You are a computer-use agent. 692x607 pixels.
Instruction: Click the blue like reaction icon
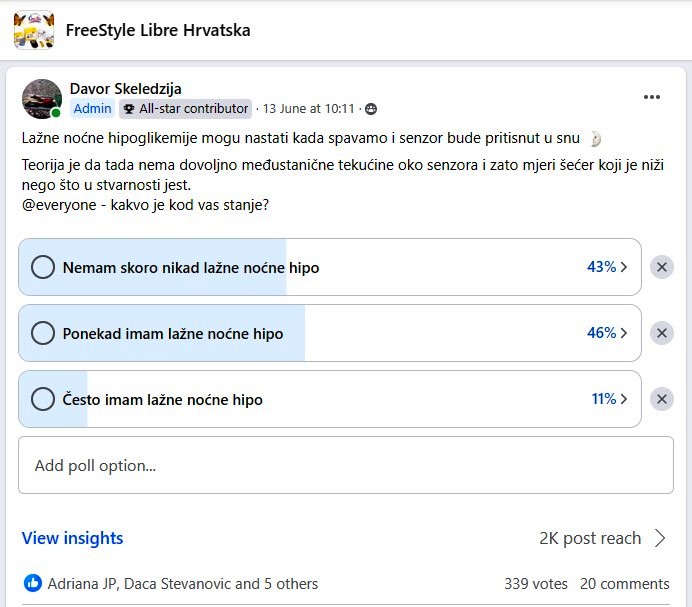33,584
